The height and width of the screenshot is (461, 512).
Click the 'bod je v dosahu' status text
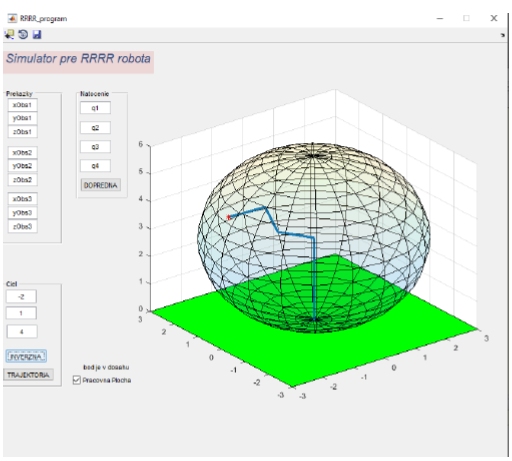click(106, 367)
